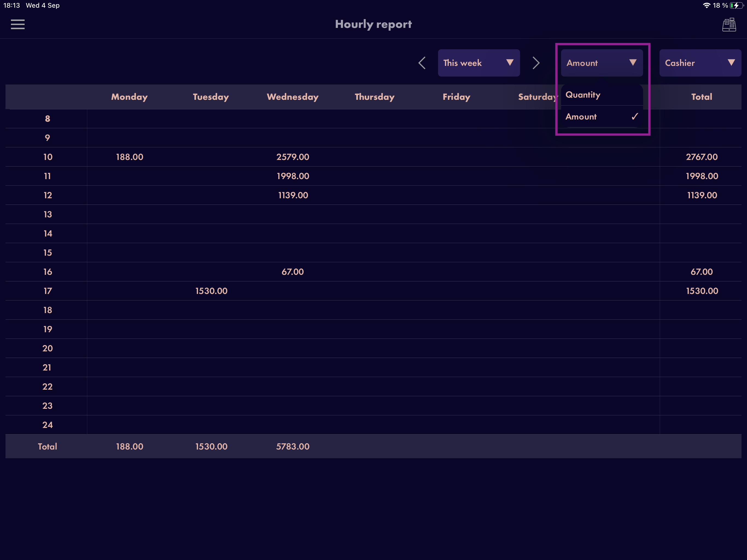The height and width of the screenshot is (560, 747).
Task: Select the 1998.00 row total at hour 11
Action: coord(702,176)
